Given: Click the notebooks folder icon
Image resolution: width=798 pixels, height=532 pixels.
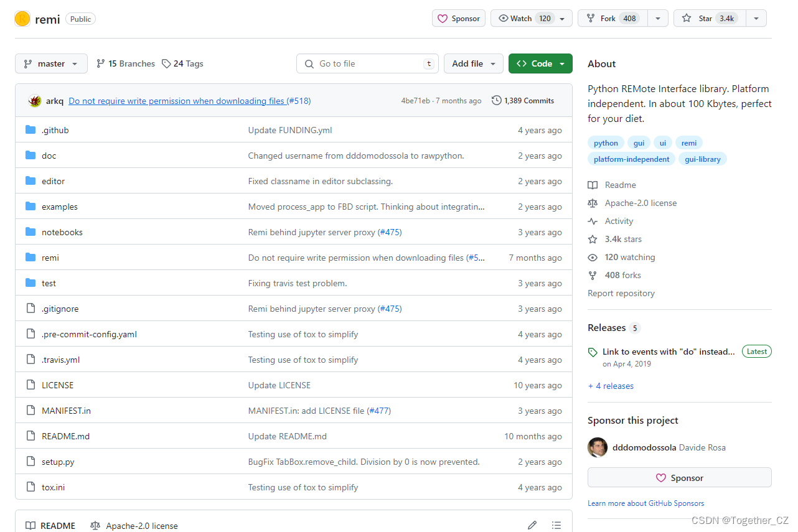Looking at the screenshot, I should [31, 232].
